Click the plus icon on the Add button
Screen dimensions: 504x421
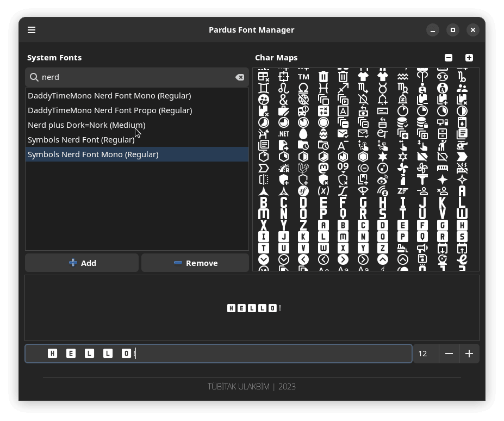pyautogui.click(x=73, y=263)
